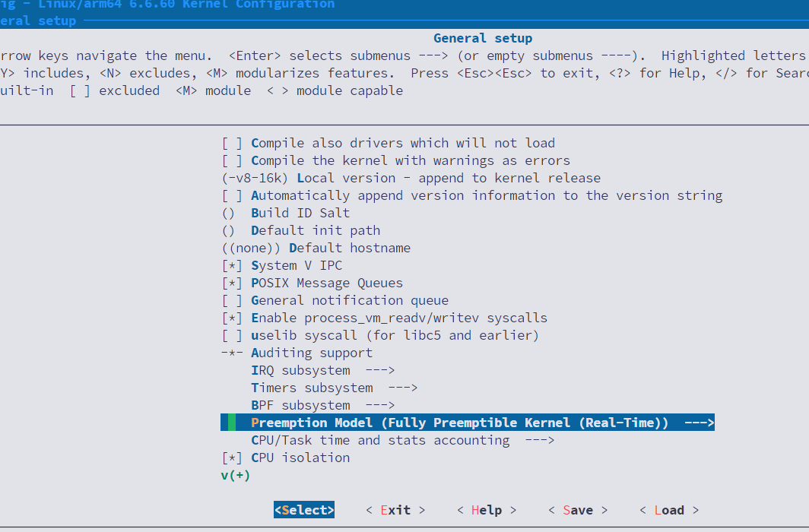Click the Save button
809x532 pixels.
577,510
